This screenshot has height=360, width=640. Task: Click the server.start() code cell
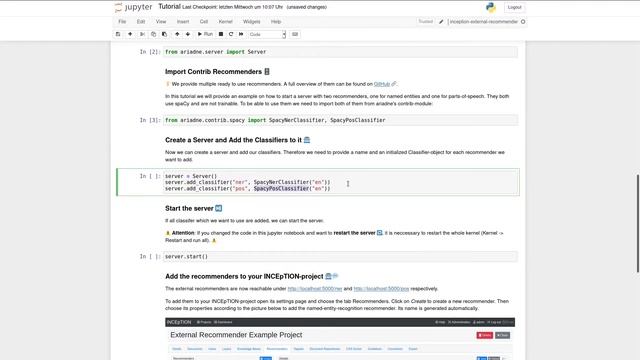(x=340, y=256)
